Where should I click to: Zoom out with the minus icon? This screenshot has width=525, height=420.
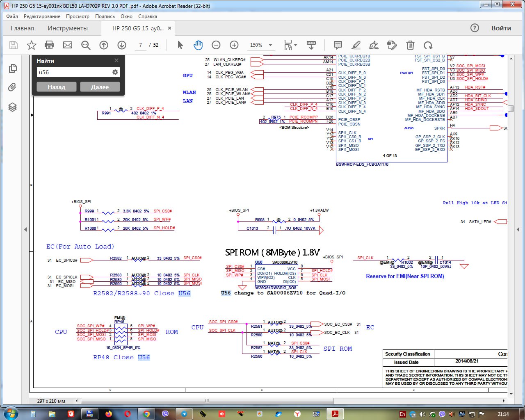[216, 45]
